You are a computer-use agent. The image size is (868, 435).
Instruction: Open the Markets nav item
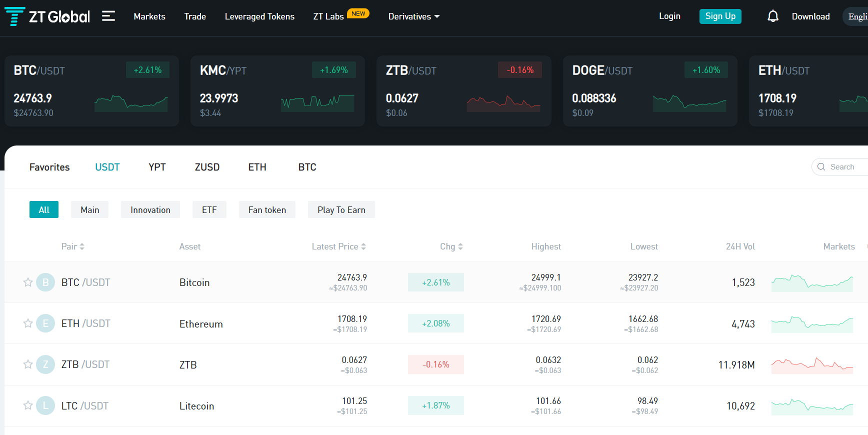pos(149,16)
